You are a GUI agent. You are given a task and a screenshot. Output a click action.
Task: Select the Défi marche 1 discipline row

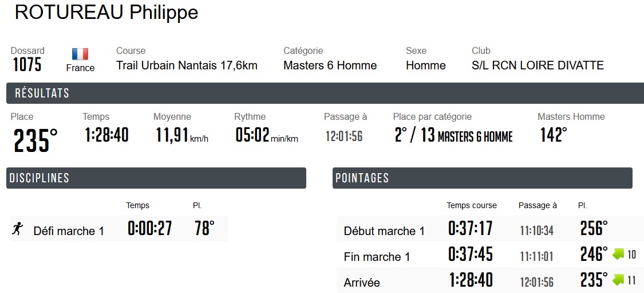pyautogui.click(x=118, y=229)
